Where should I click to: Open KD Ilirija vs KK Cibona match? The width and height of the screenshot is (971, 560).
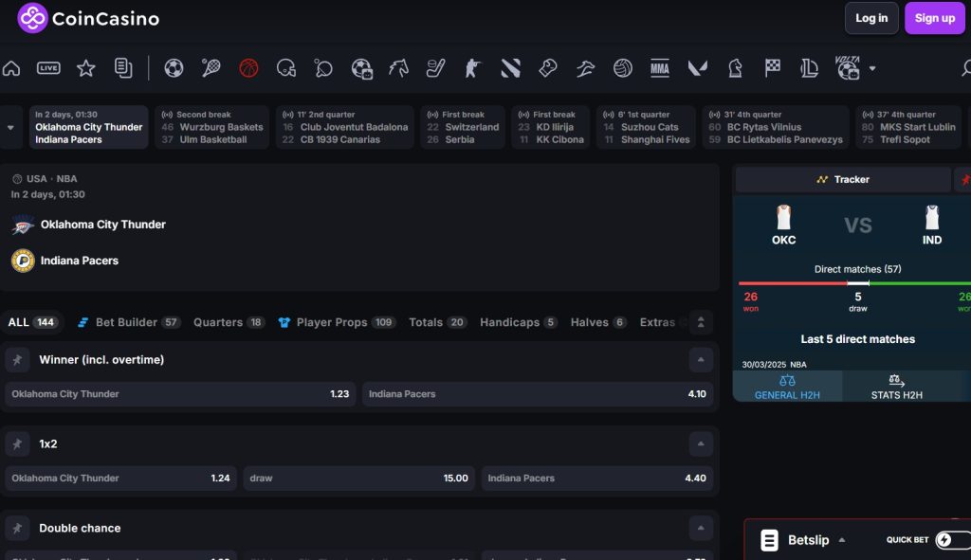point(551,128)
